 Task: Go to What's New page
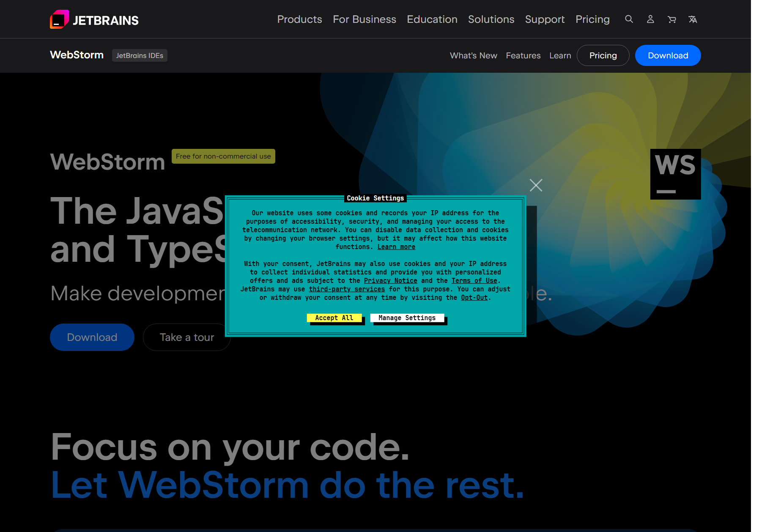coord(474,55)
